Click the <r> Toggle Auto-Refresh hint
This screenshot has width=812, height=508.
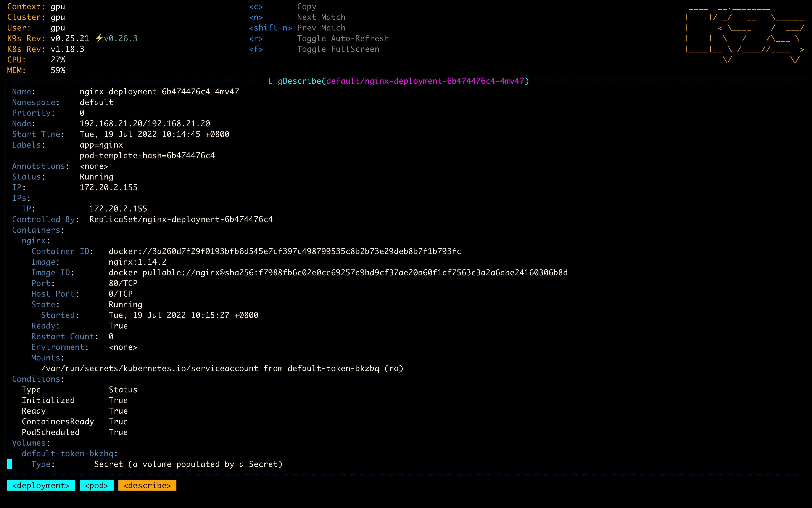pos(319,39)
